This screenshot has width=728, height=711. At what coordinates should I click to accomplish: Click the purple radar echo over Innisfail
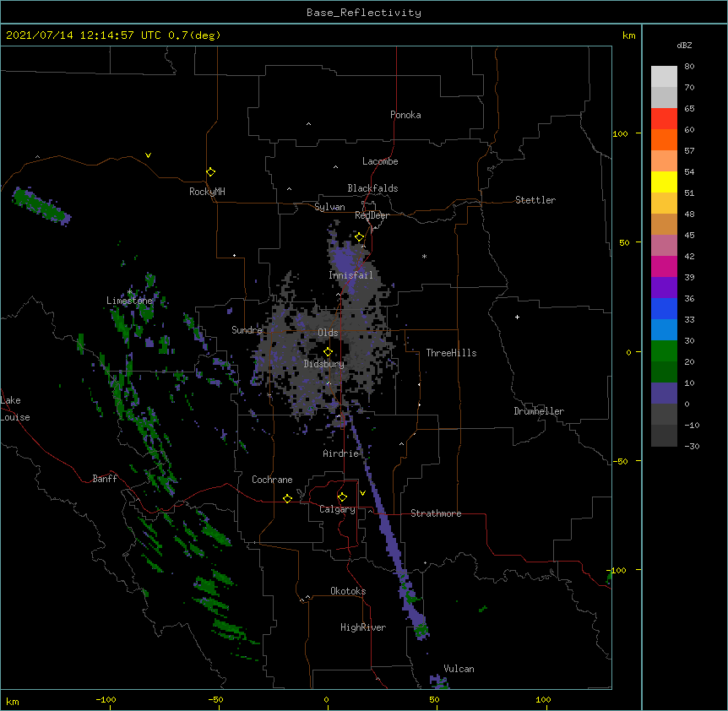(x=344, y=260)
